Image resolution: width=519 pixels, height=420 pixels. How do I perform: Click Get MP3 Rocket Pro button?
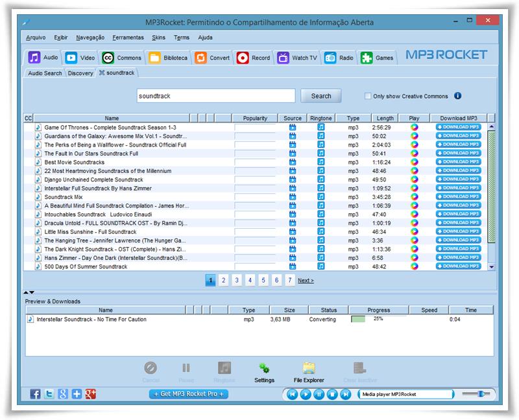[189, 394]
